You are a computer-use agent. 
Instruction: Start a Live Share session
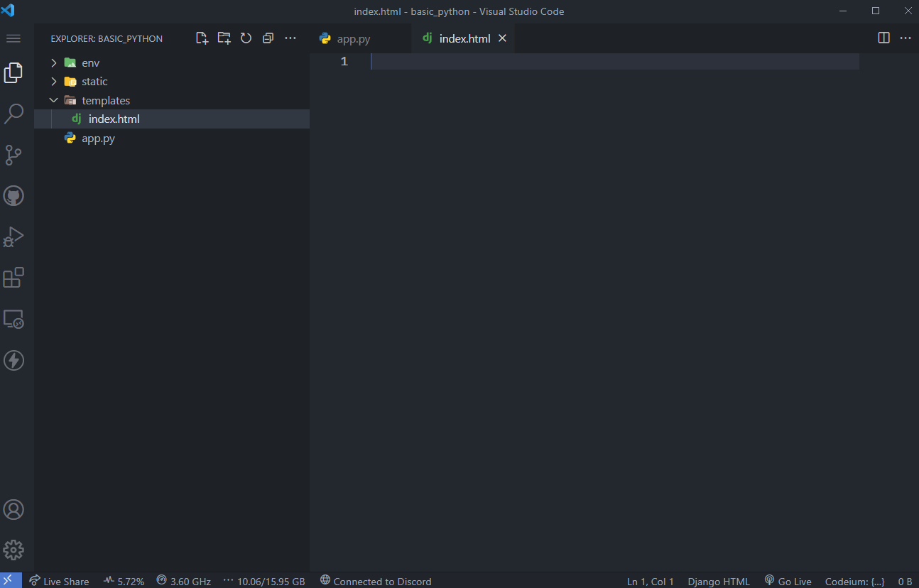[60, 581]
